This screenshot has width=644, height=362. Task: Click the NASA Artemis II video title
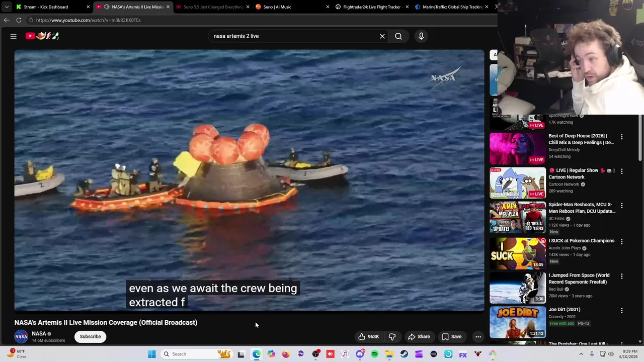click(106, 322)
